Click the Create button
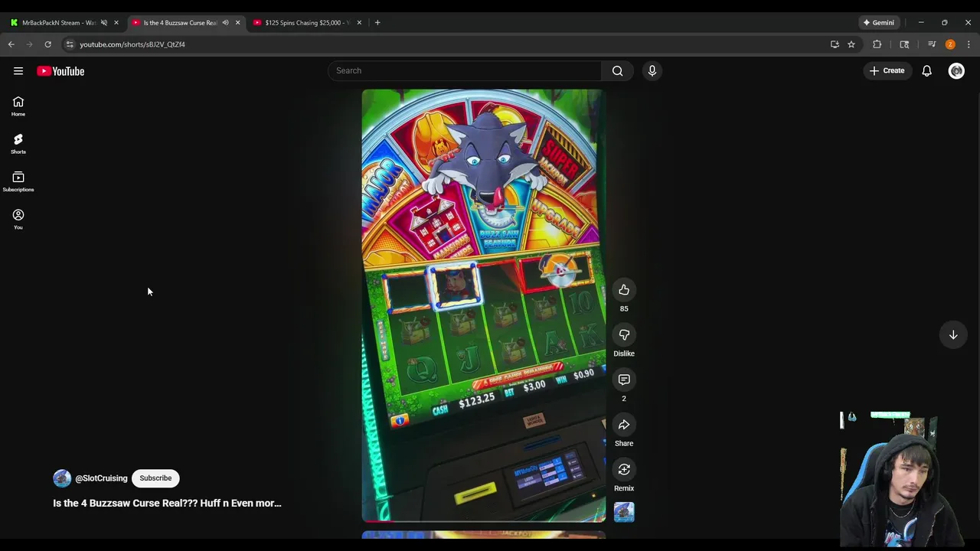 (887, 70)
